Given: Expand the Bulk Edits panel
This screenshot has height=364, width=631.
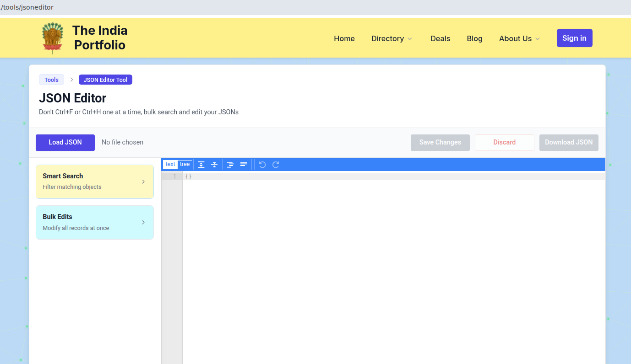Looking at the screenshot, I should coord(95,222).
